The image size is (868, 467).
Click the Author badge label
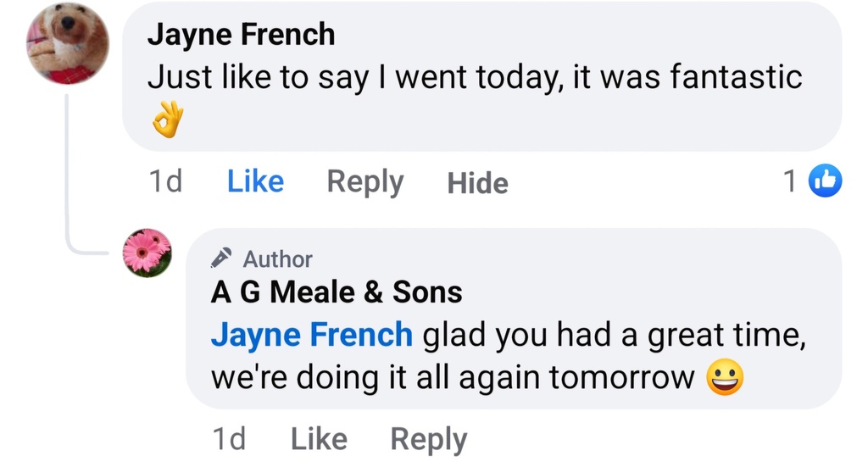(277, 259)
